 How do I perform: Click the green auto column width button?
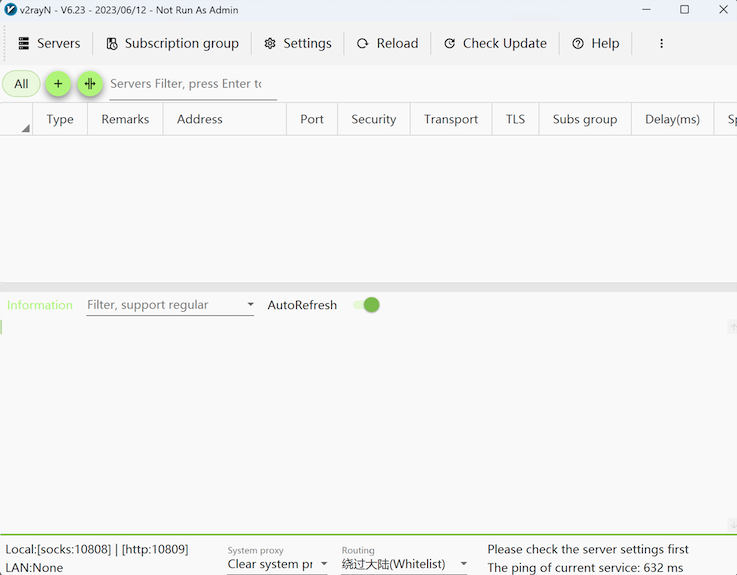coord(90,84)
